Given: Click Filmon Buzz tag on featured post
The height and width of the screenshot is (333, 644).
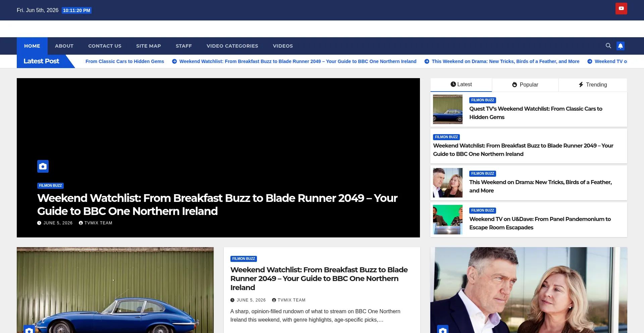Looking at the screenshot, I should click(x=50, y=186).
